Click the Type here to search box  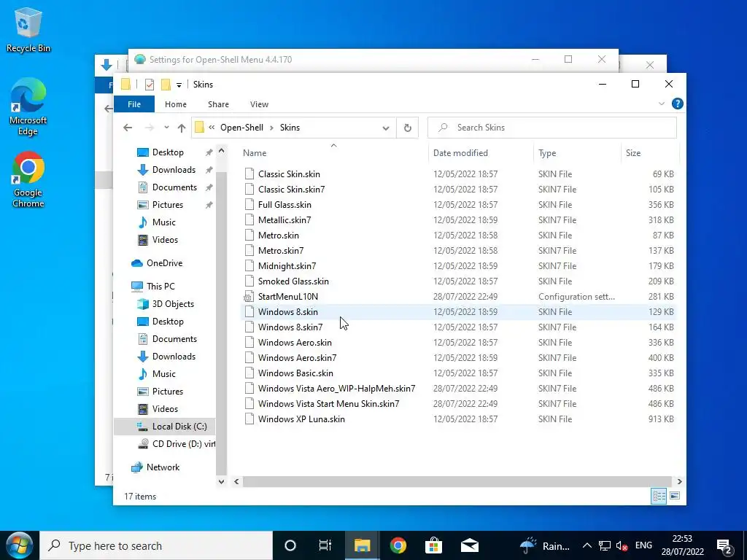click(156, 545)
